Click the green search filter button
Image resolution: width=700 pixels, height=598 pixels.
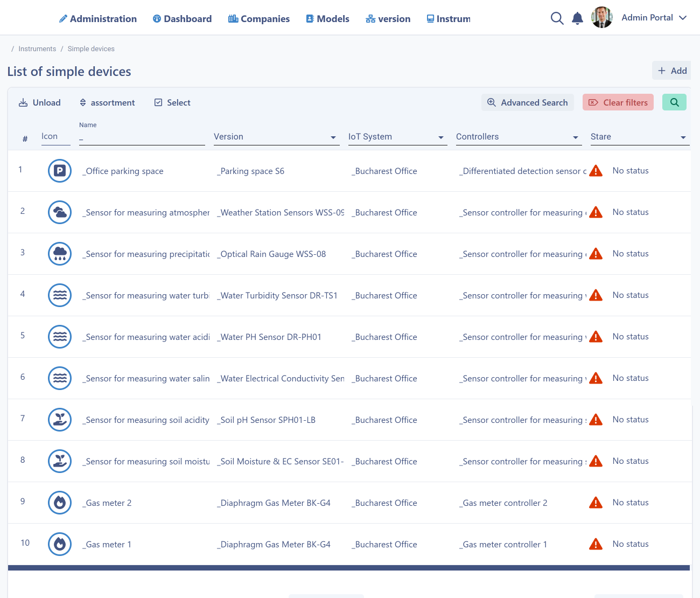pyautogui.click(x=674, y=102)
